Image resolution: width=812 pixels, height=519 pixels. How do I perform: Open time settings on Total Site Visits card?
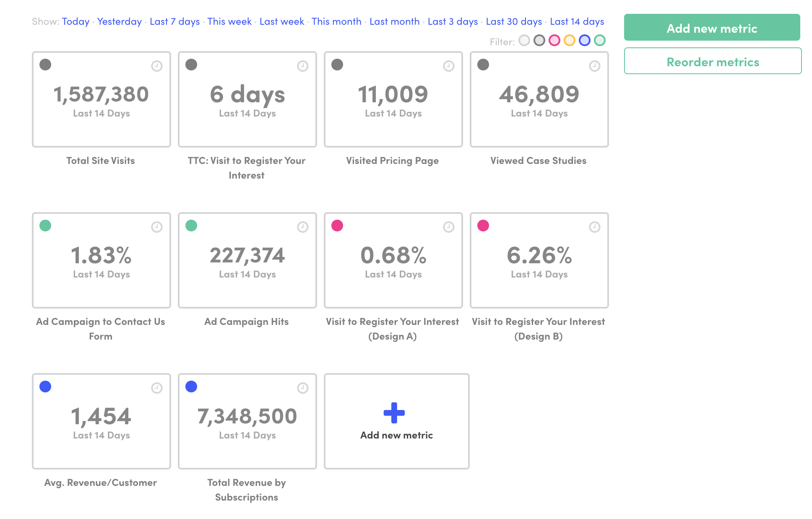pos(156,66)
